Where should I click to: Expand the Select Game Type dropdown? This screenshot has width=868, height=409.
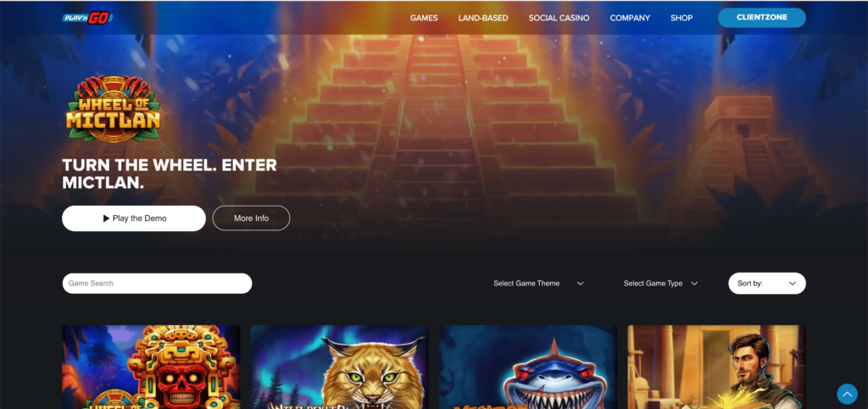coord(660,284)
